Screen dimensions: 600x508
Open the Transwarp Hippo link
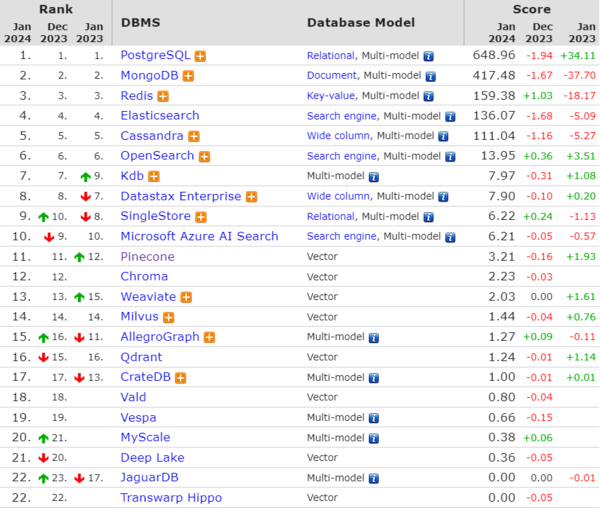point(171,498)
